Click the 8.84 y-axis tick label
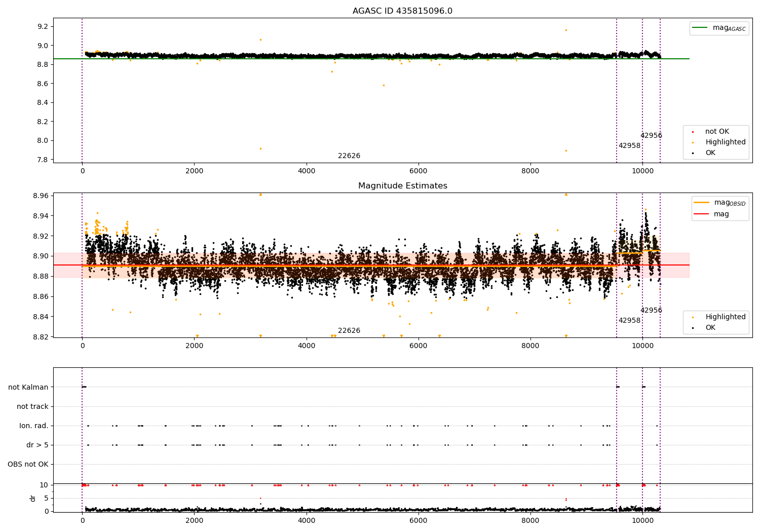The height and width of the screenshot is (532, 760). [x=41, y=317]
